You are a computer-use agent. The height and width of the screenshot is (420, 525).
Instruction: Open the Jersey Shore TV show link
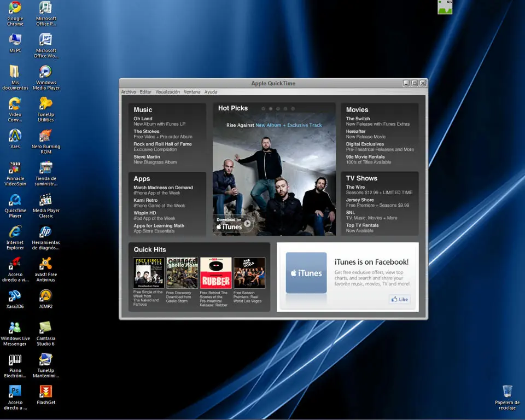[360, 200]
